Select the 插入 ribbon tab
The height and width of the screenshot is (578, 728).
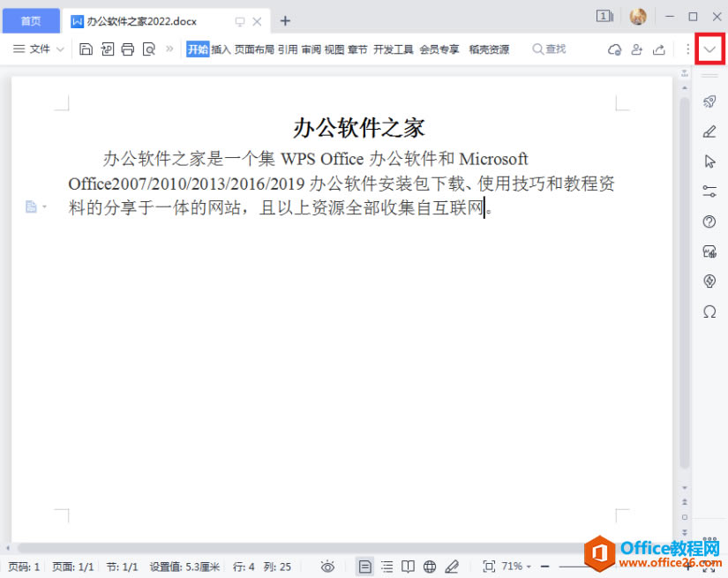pyautogui.click(x=221, y=49)
